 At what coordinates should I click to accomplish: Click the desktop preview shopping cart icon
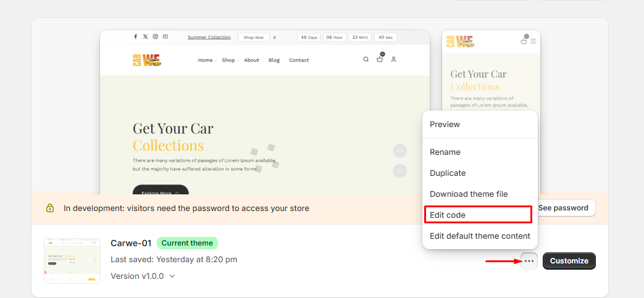tap(380, 59)
